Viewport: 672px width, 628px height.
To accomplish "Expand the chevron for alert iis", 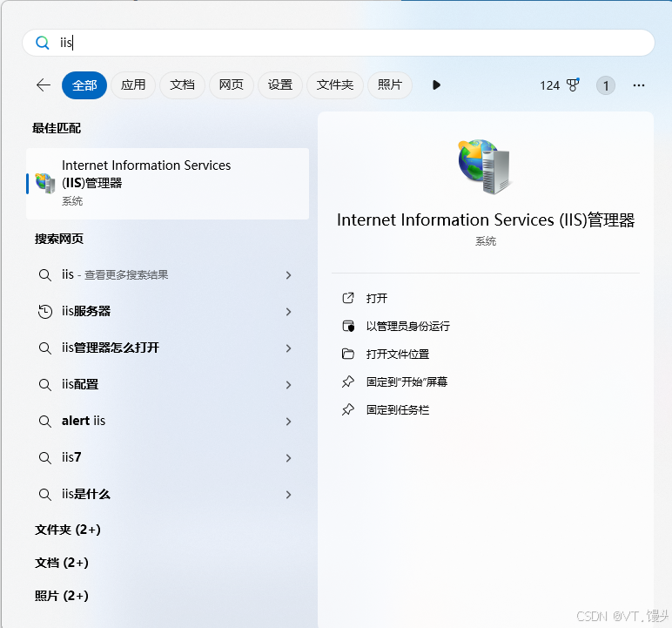I will pyautogui.click(x=288, y=422).
